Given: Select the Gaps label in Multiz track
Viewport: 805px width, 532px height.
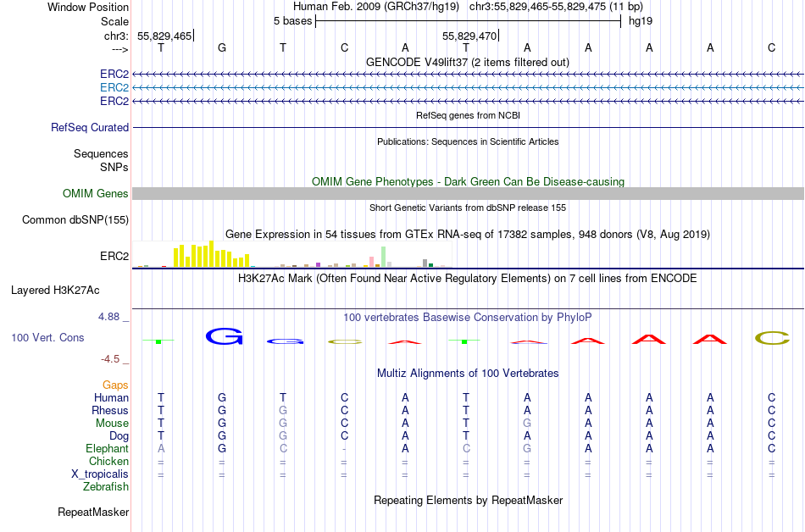Looking at the screenshot, I should 115,385.
